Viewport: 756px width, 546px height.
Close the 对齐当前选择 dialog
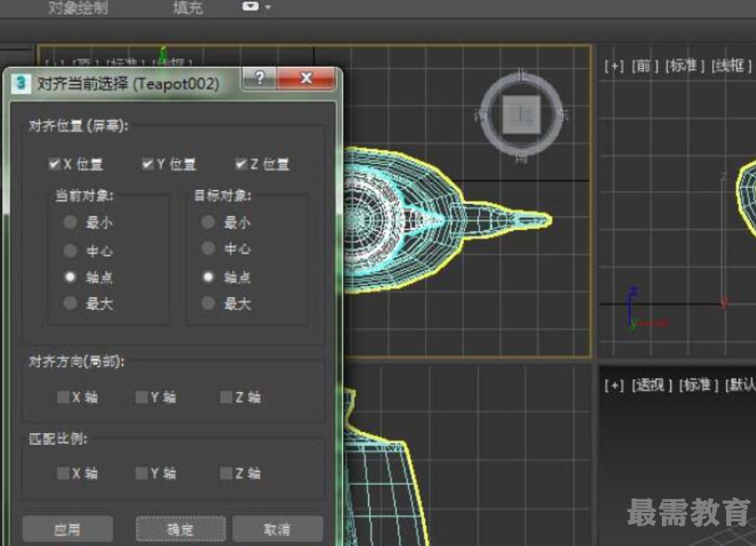pos(305,77)
